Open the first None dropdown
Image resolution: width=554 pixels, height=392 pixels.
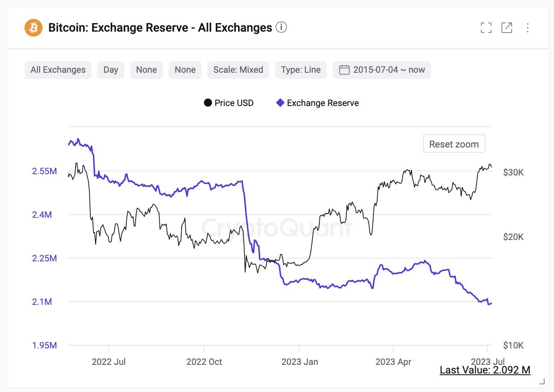(146, 70)
